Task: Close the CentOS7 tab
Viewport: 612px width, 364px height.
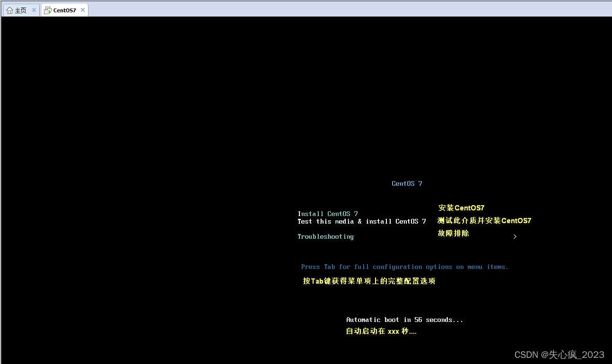Action: (x=83, y=10)
